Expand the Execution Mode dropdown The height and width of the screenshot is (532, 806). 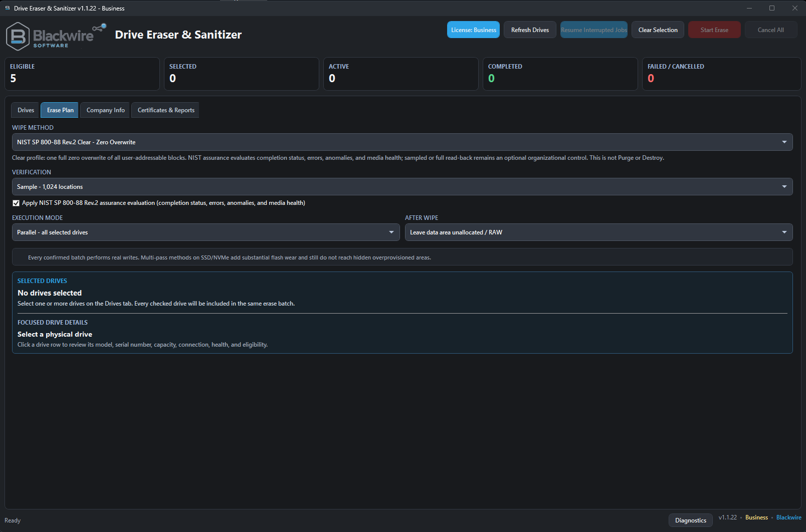[206, 232]
